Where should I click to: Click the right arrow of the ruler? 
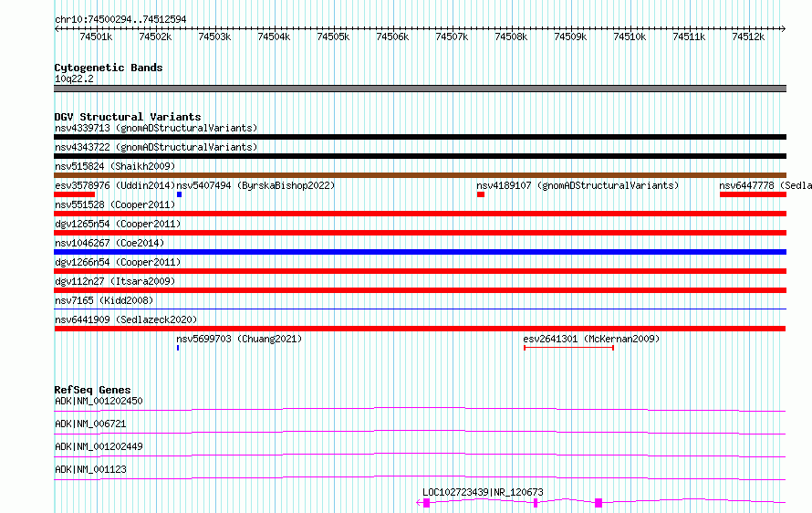783,28
